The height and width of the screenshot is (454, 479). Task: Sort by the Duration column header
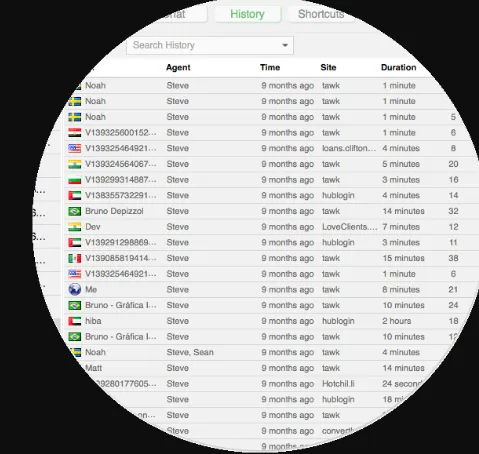398,68
